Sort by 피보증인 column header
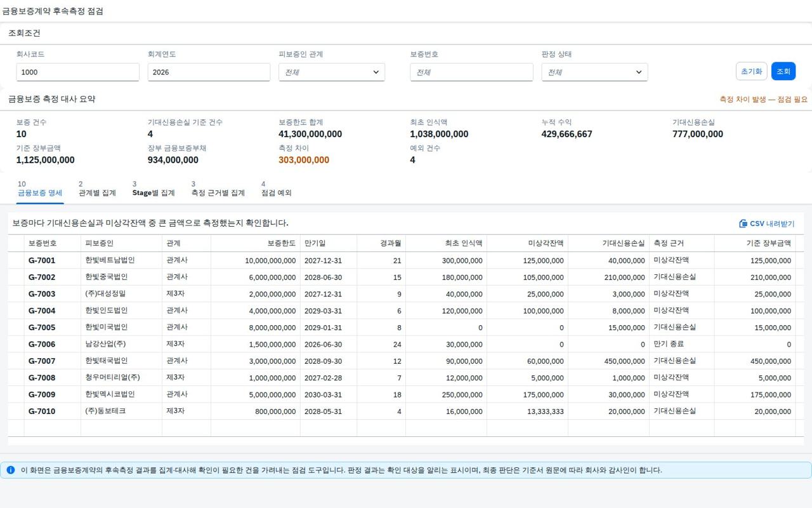The width and height of the screenshot is (812, 508). click(122, 243)
